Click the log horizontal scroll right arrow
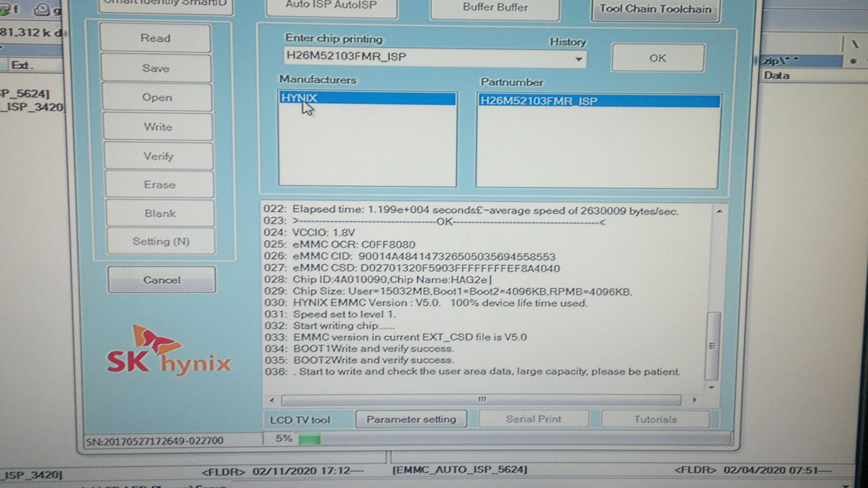 click(x=694, y=400)
